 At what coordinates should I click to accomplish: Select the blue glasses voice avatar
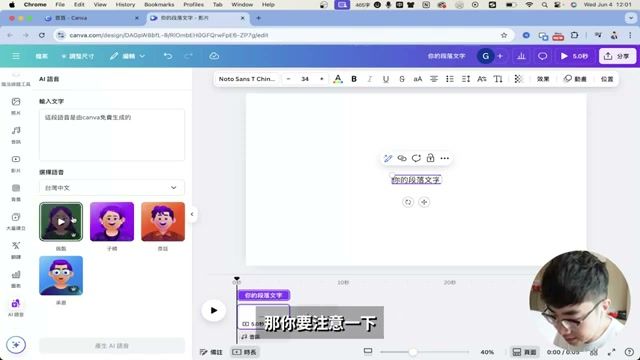tap(61, 276)
